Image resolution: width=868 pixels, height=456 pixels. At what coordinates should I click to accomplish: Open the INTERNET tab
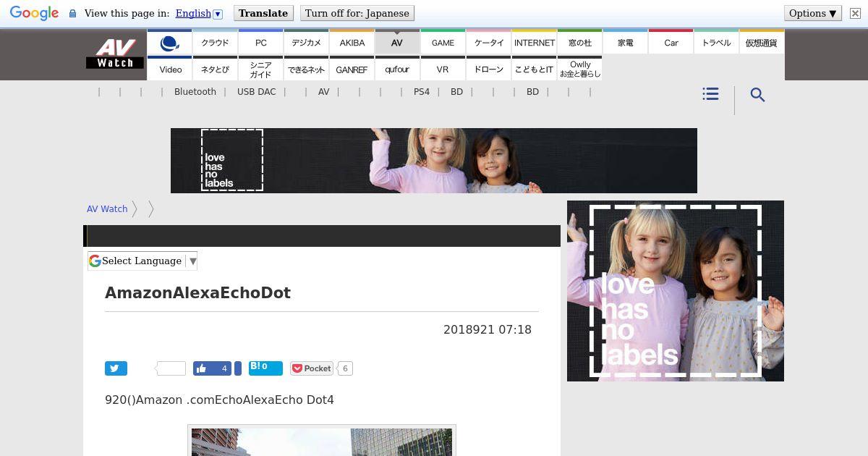535,42
